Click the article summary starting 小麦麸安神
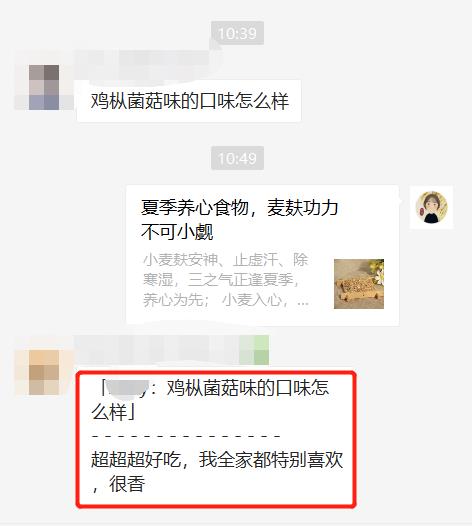Viewport: 472px width, 526px height. pyautogui.click(x=226, y=280)
